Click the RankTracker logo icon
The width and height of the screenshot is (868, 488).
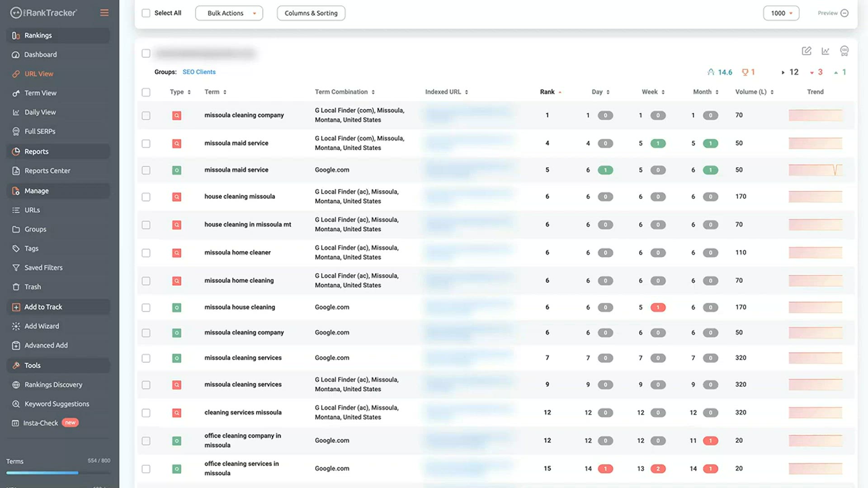point(16,13)
